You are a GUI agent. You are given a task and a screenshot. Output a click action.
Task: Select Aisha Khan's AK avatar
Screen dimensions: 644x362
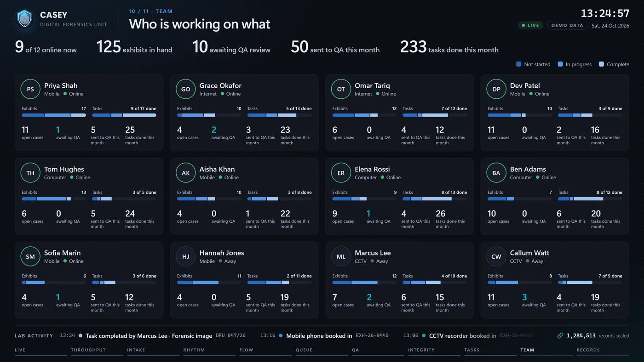(186, 173)
